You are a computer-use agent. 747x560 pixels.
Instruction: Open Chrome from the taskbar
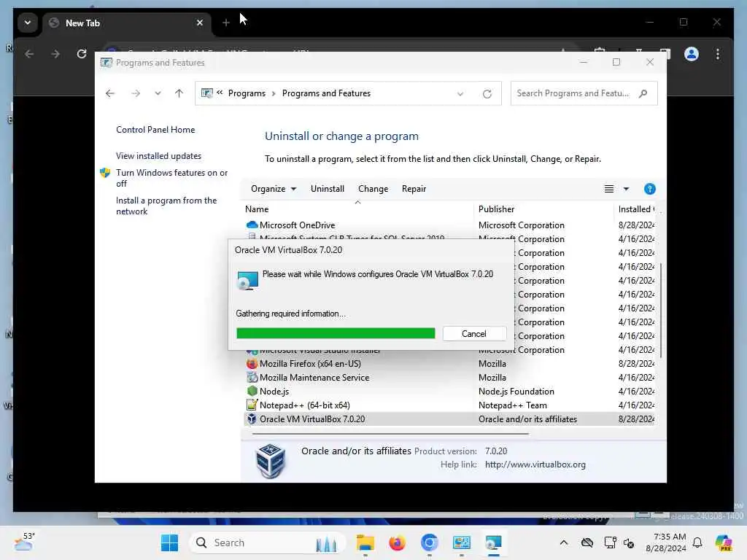click(x=429, y=542)
